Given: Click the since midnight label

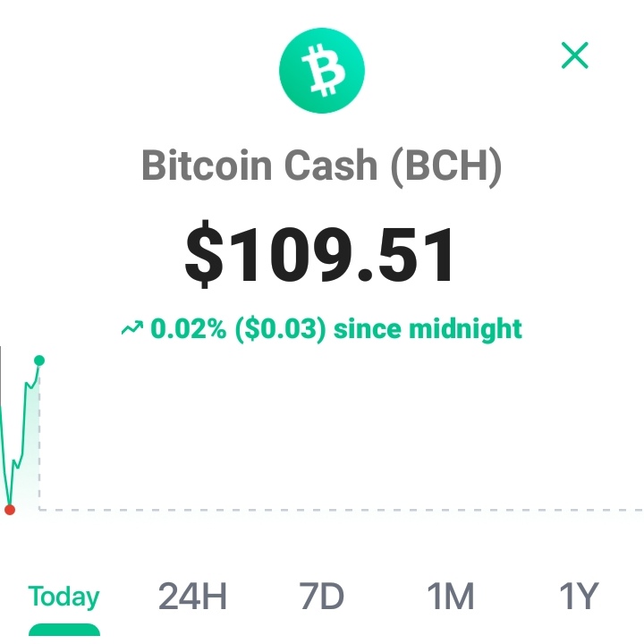Looking at the screenshot, I should pos(428,329).
